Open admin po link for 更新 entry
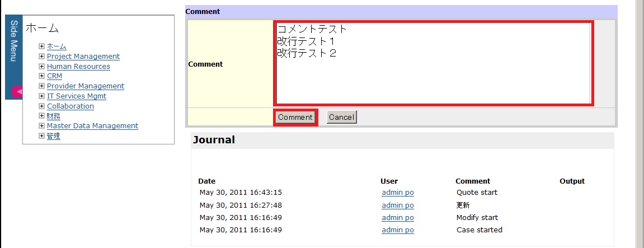Image resolution: width=644 pixels, height=248 pixels. tap(398, 205)
